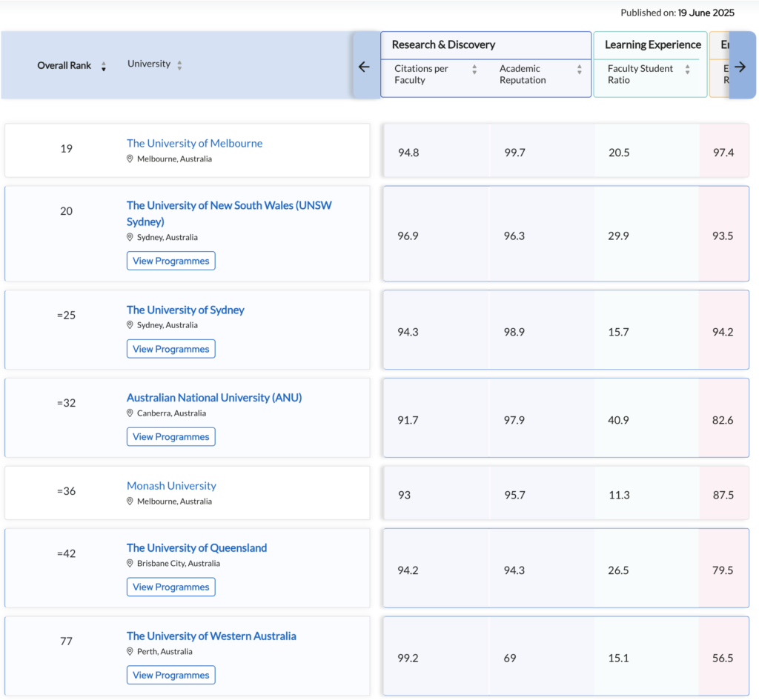Open The University of Melbourne link
The image size is (759, 700).
click(194, 143)
